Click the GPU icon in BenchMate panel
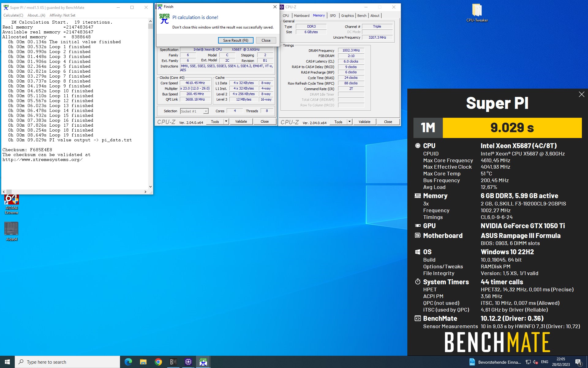This screenshot has height=368, width=588. (x=418, y=226)
